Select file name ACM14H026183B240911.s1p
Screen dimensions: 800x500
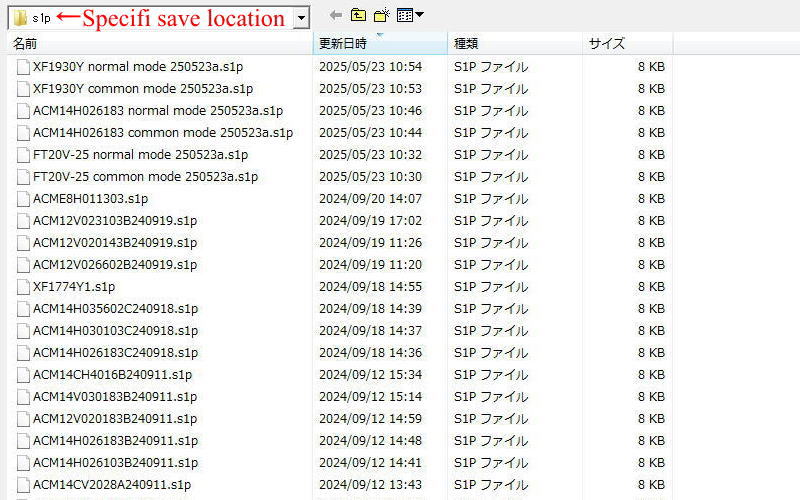click(115, 441)
